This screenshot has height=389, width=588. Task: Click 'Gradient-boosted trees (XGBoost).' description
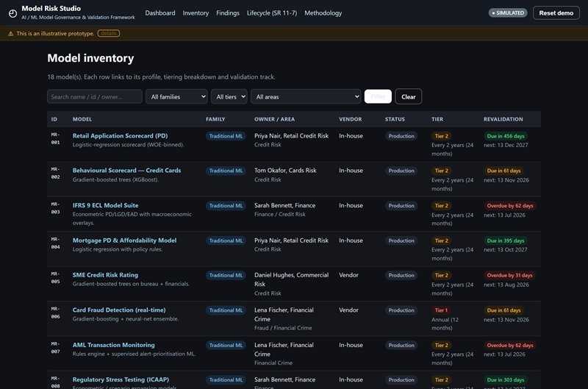pos(115,179)
